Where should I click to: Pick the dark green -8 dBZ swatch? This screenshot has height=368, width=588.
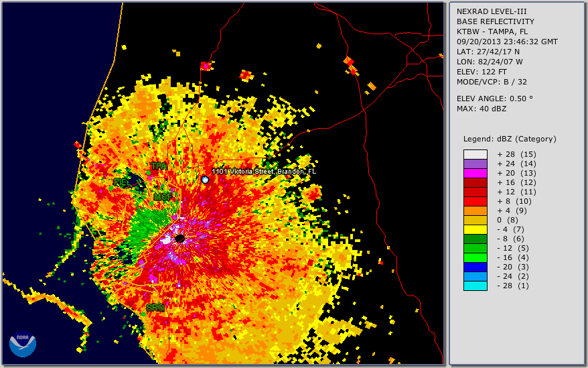[475, 239]
